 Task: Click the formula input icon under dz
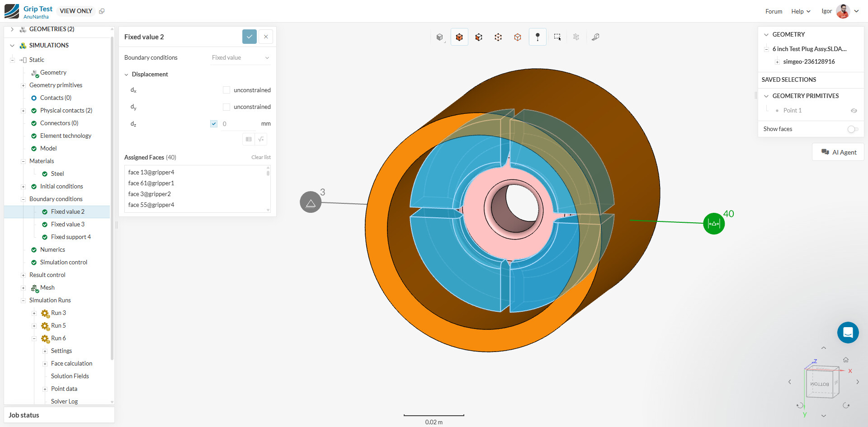coord(261,139)
